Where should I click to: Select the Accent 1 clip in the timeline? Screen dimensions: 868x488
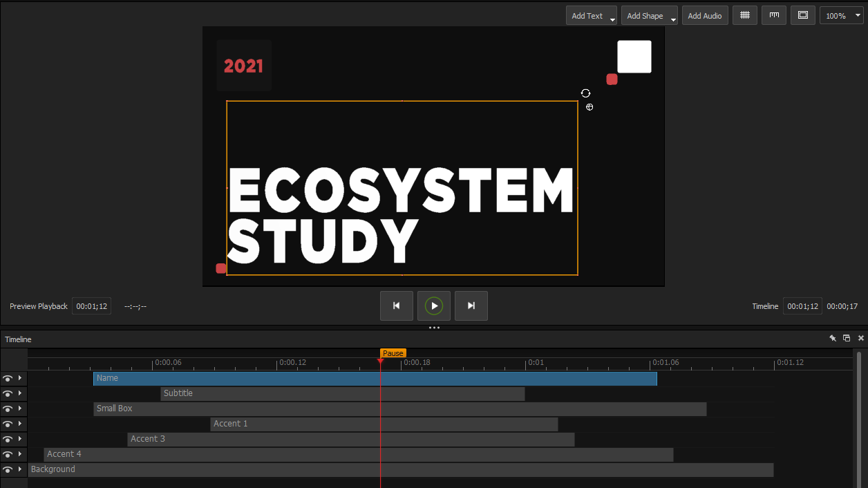[x=384, y=424]
